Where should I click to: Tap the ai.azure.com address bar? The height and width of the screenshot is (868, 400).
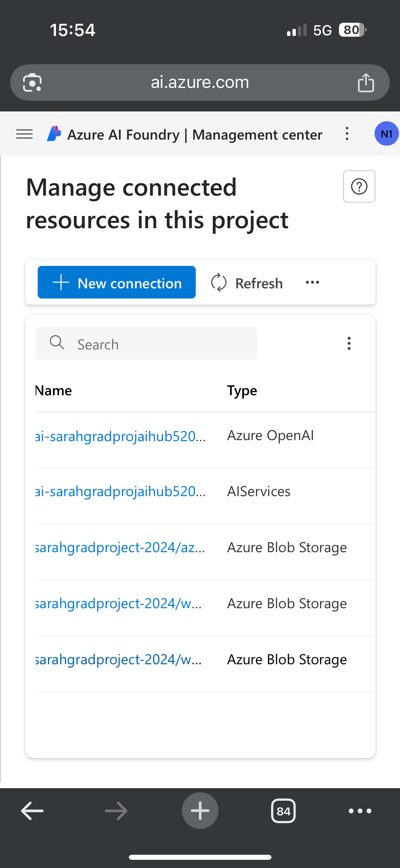point(200,83)
